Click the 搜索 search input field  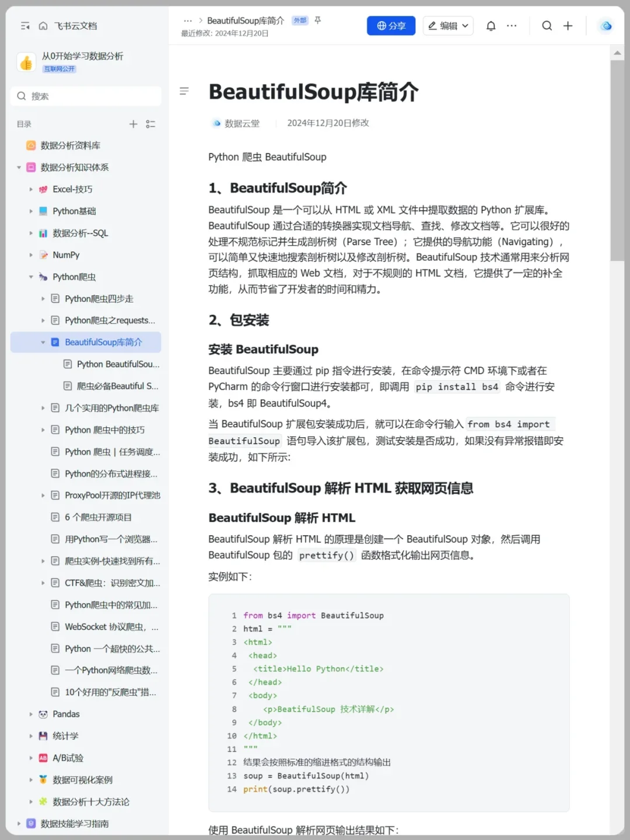click(86, 96)
